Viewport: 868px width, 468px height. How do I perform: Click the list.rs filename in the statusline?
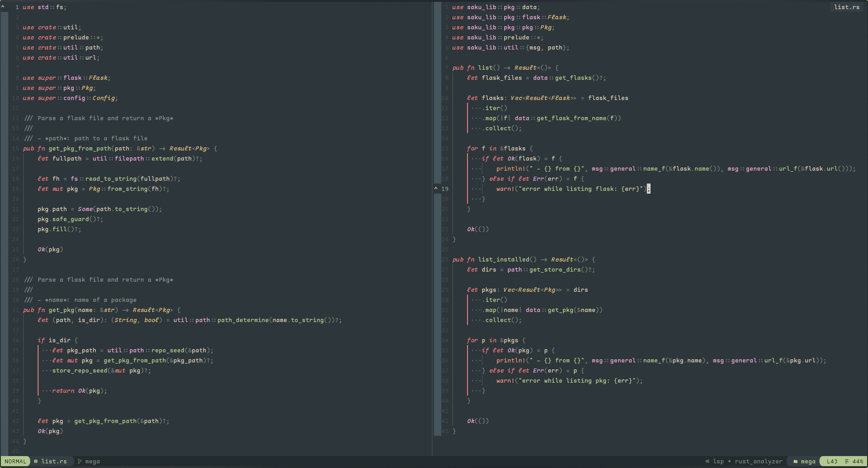click(54, 461)
